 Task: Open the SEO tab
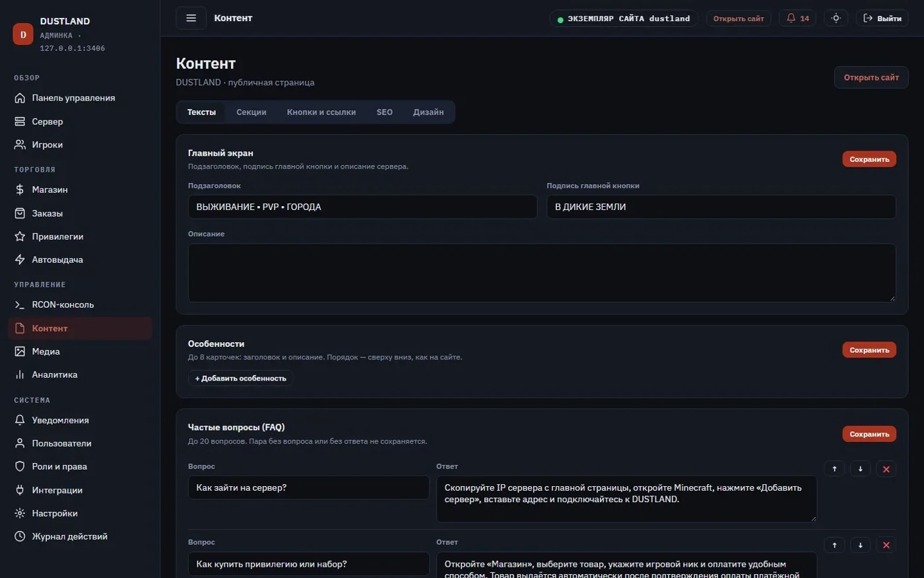(385, 112)
